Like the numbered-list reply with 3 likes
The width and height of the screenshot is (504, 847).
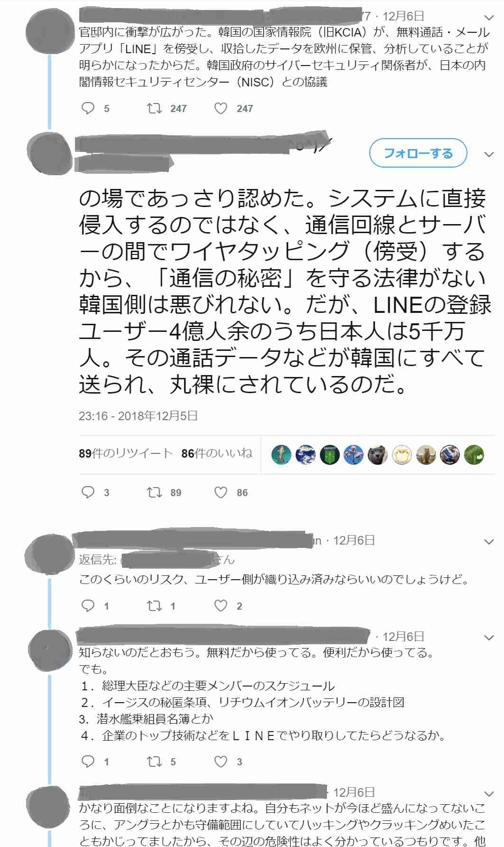[221, 762]
